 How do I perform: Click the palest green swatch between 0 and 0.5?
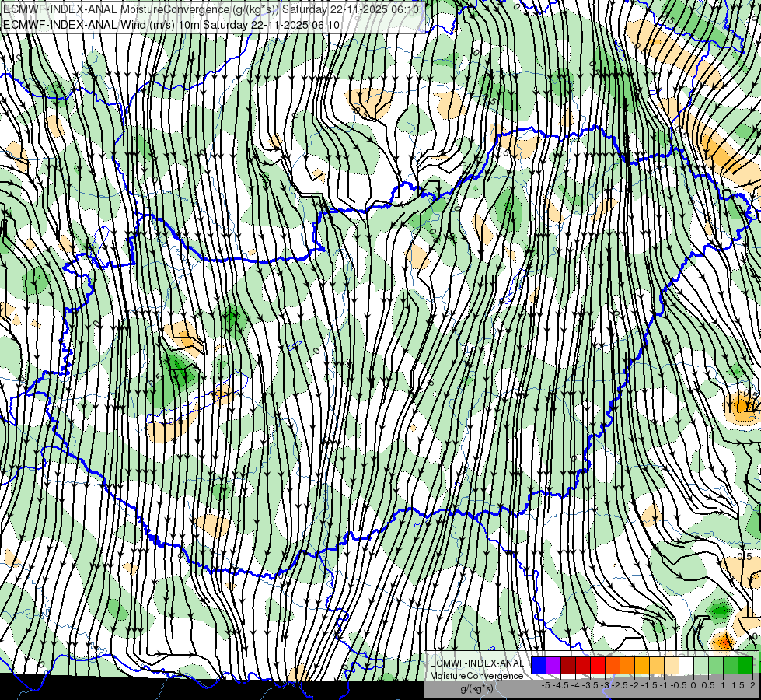[701, 666]
